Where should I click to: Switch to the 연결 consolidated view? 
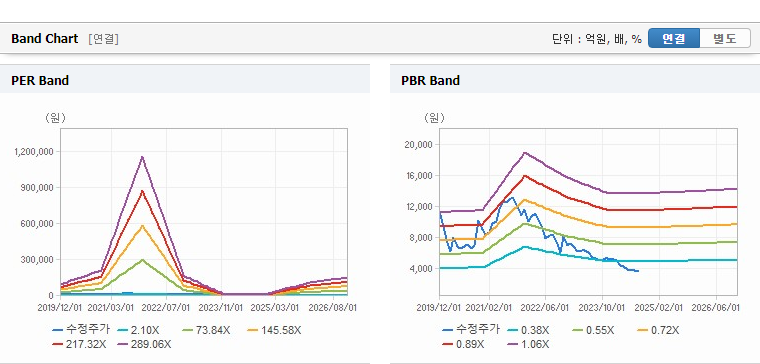pos(674,38)
